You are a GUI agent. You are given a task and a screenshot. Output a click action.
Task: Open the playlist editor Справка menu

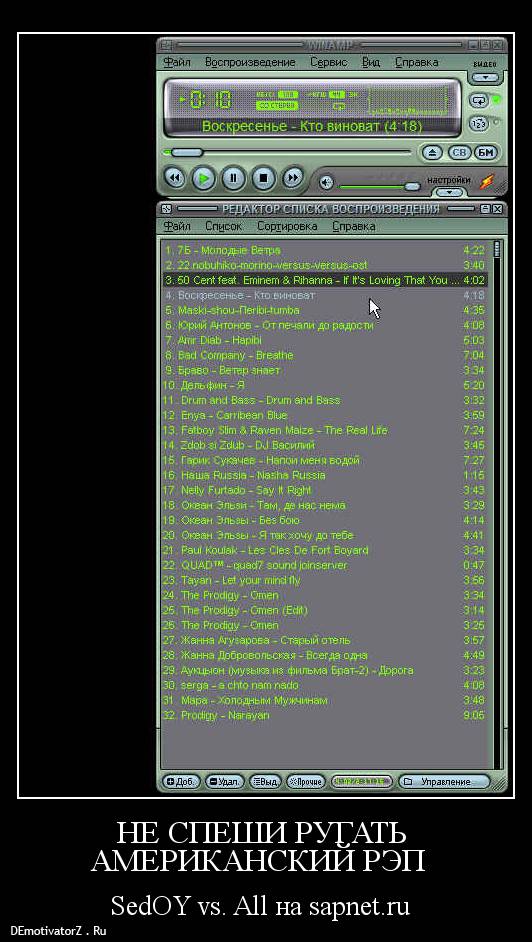(354, 226)
